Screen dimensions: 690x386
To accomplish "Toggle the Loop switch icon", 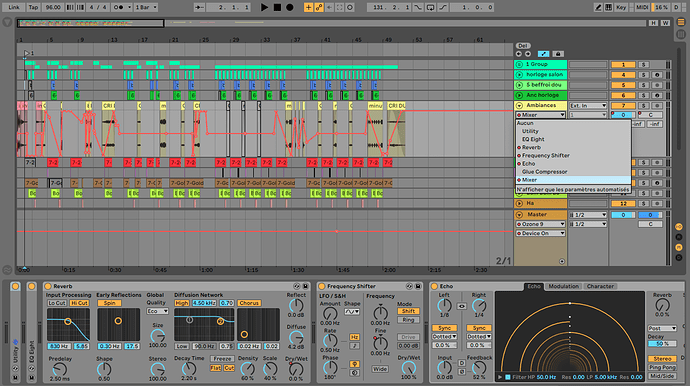I will [x=430, y=7].
